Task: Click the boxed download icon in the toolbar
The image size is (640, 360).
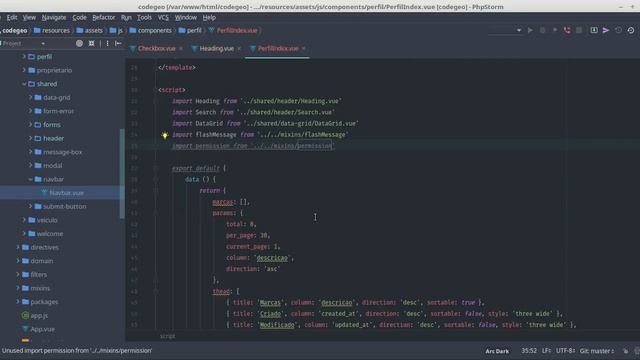Action: (x=594, y=30)
